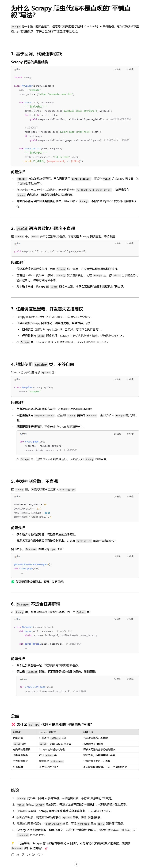Click table header '问题点'

pyautogui.click(x=17, y=732)
